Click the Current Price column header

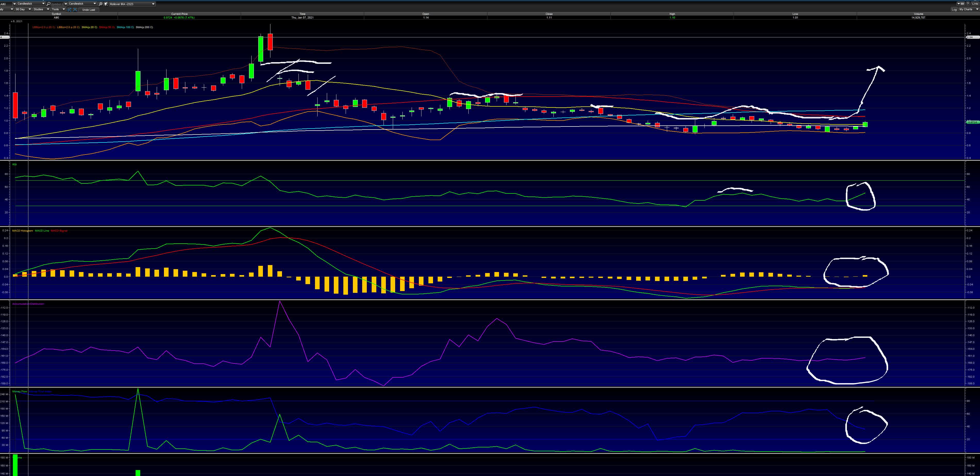coord(179,14)
